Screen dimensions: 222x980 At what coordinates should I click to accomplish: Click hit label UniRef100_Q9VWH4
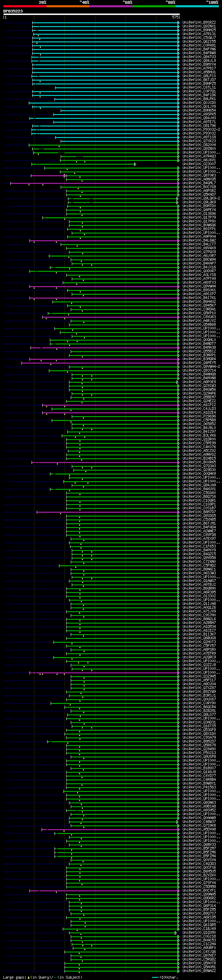click(x=199, y=286)
